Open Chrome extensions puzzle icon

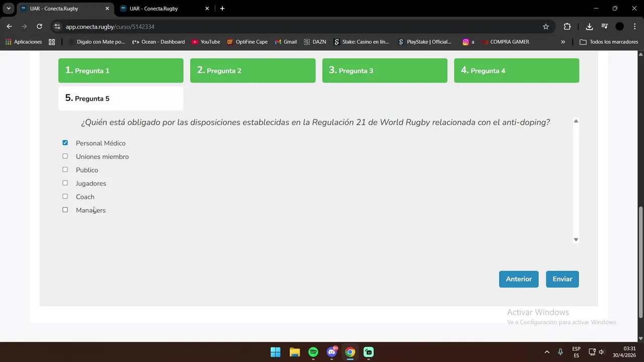[x=567, y=27]
